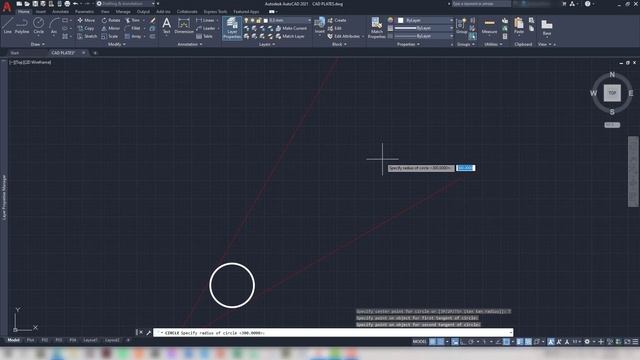This screenshot has width=640, height=360.
Task: Click the Mirror tool
Action: pos(111,28)
